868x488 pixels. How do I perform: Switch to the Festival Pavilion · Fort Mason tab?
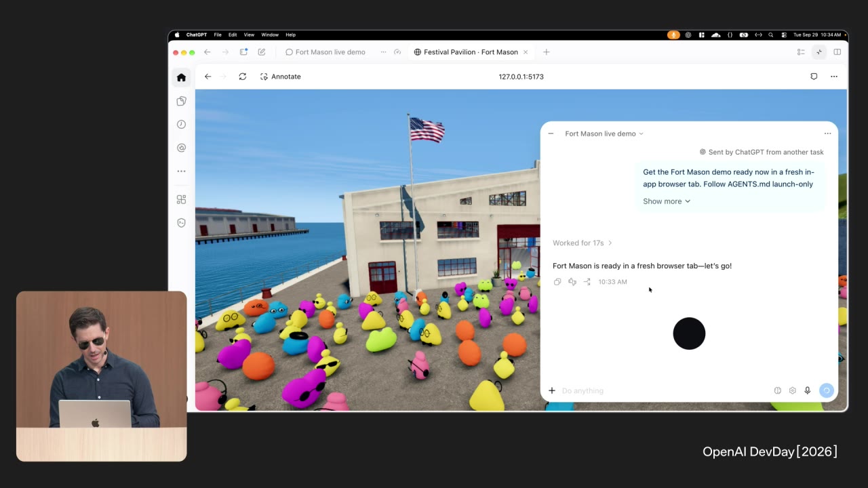coord(465,52)
